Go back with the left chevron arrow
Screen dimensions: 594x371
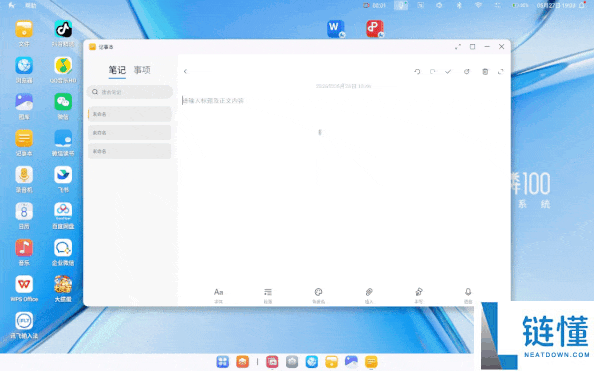click(185, 71)
